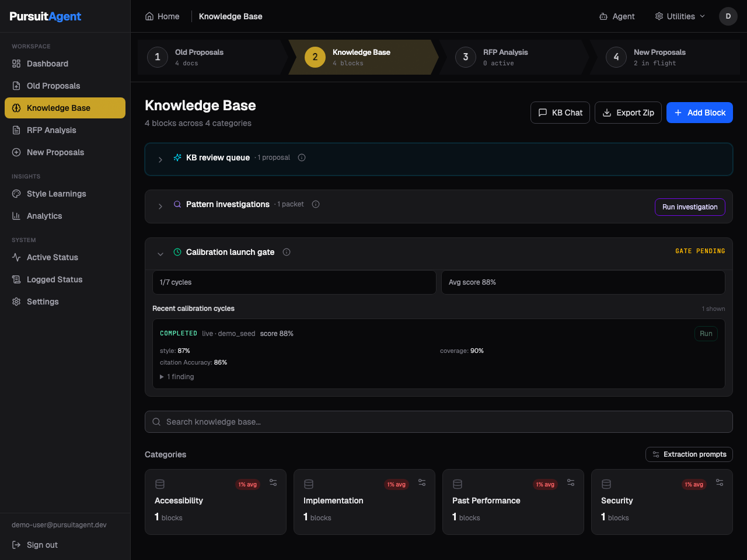Open New Proposals in the sidebar

click(65, 152)
